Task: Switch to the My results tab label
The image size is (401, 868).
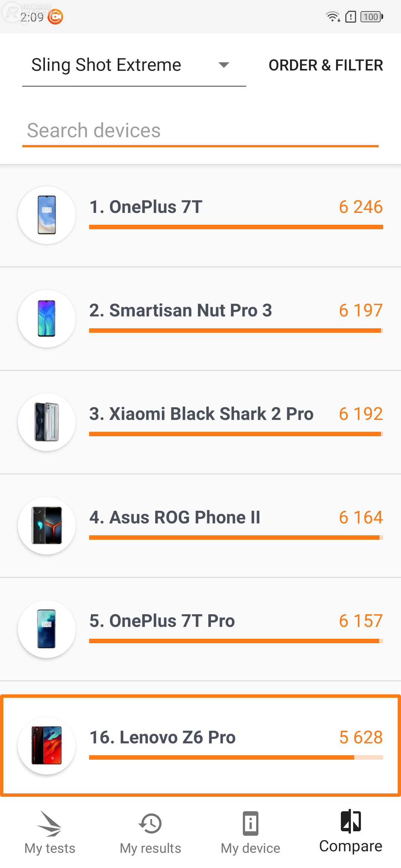Action: [150, 848]
